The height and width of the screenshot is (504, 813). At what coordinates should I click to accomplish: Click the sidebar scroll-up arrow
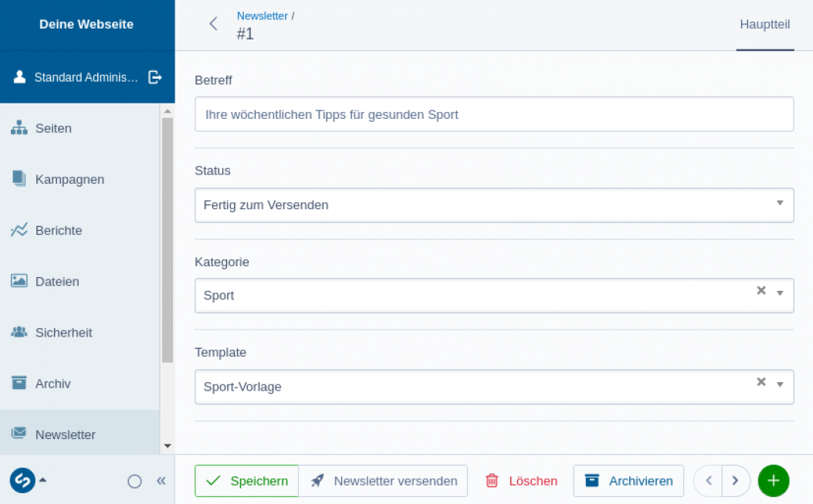tap(168, 111)
